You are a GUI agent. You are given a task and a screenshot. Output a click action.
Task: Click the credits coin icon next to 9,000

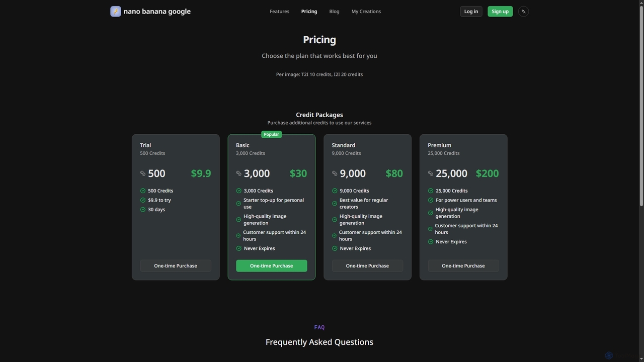click(x=335, y=173)
